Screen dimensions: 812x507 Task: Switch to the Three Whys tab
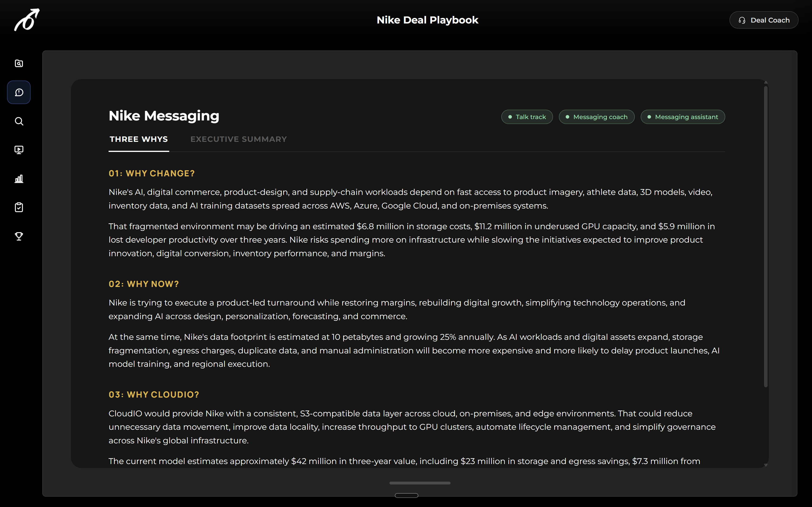139,139
